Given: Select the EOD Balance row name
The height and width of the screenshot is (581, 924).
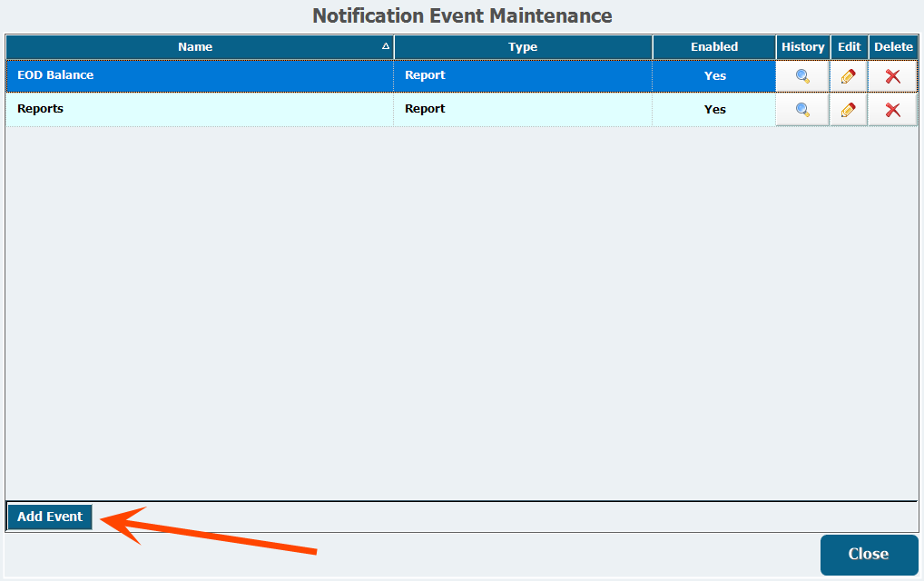Looking at the screenshot, I should 55,75.
